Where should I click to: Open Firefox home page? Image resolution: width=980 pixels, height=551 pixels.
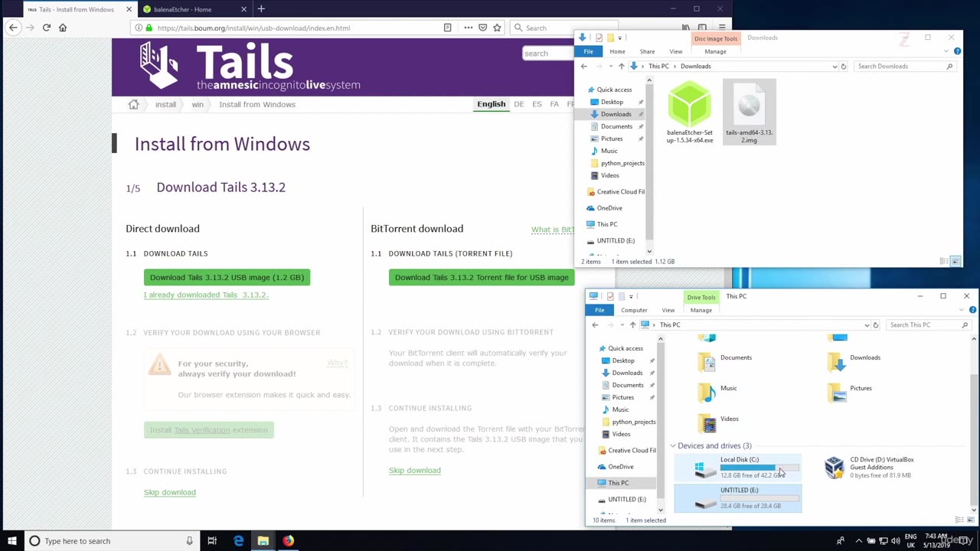(x=63, y=28)
